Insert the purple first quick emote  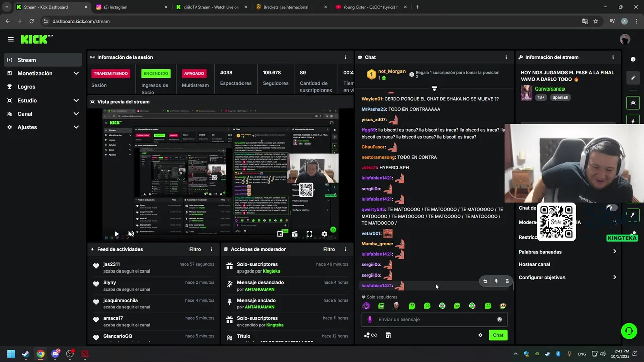click(366, 306)
